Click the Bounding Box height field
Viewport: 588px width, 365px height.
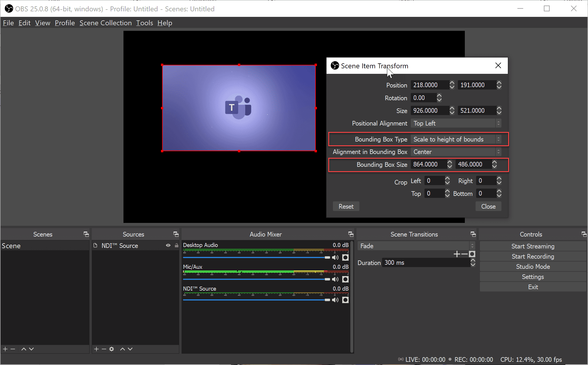[x=474, y=164]
